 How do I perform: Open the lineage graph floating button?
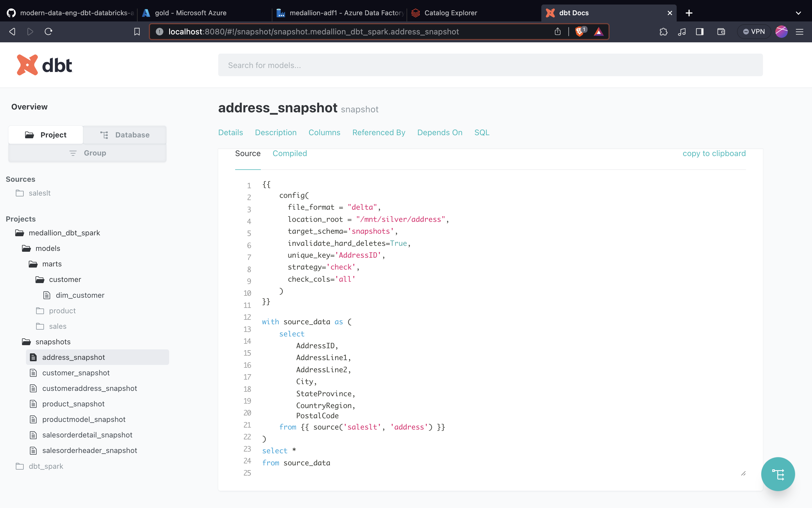point(778,474)
